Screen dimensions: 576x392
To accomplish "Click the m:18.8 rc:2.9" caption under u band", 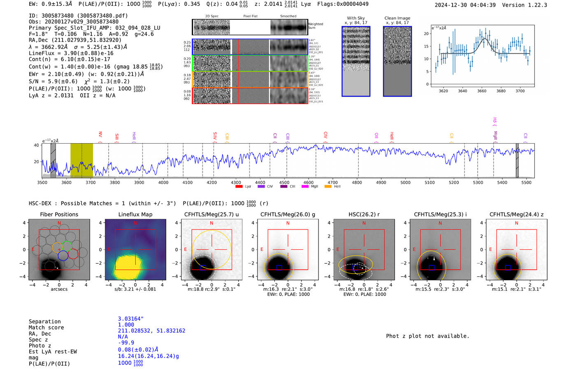I will pyautogui.click(x=211, y=289).
